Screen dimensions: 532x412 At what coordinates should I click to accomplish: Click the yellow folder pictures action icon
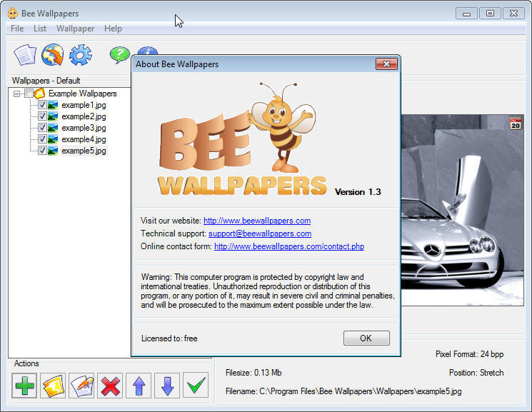[x=53, y=386]
